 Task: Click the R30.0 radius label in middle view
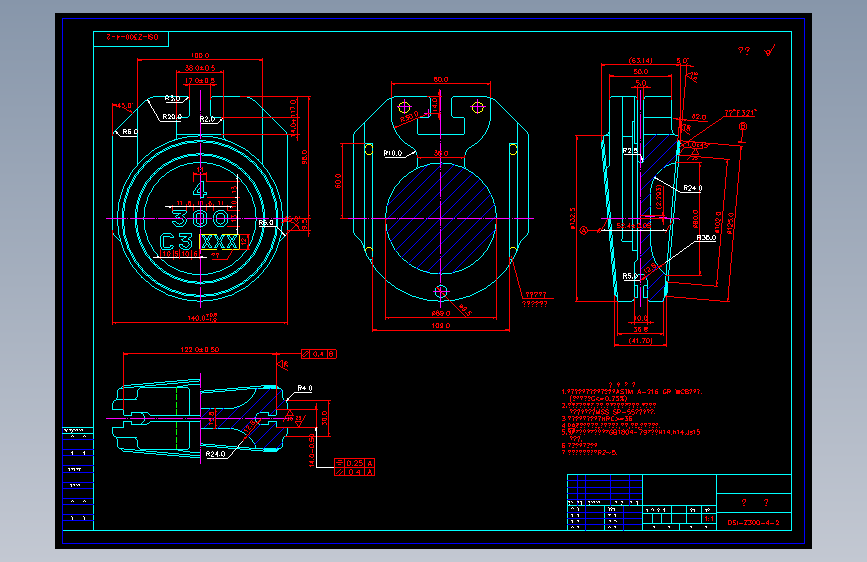pyautogui.click(x=410, y=117)
